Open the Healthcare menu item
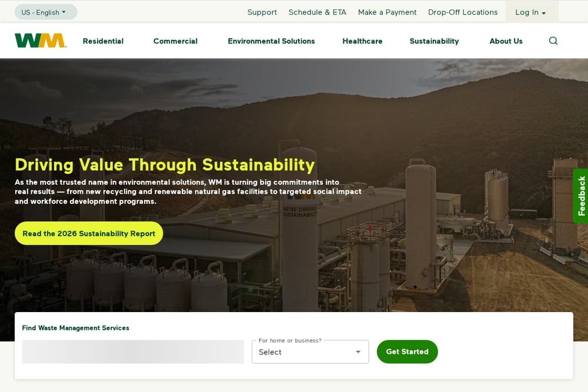 pos(362,41)
